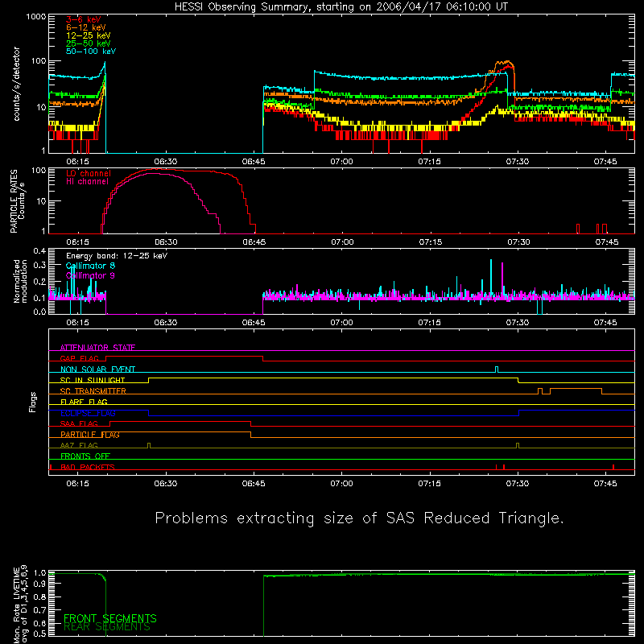Viewport: 644px width, 644px height.
Task: Click the SAA FLAG label
Action: (x=79, y=423)
